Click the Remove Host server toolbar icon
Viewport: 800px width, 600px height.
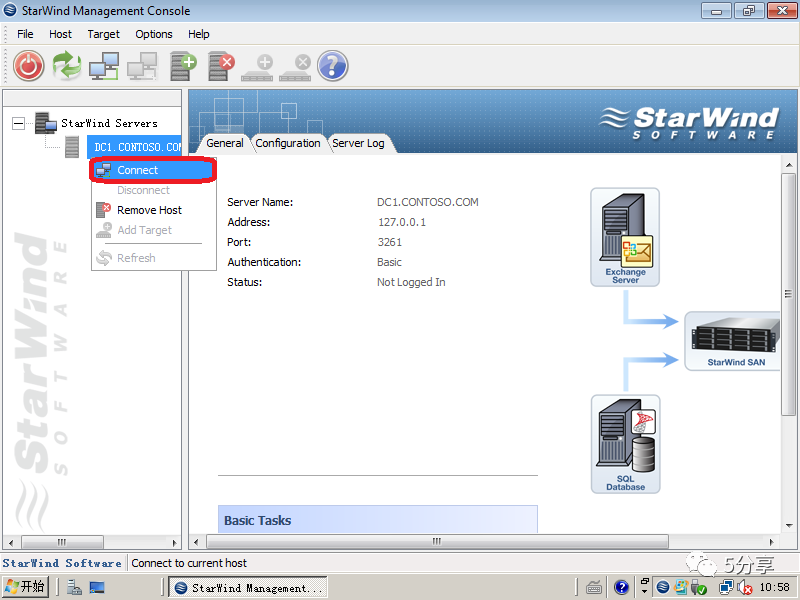click(221, 66)
